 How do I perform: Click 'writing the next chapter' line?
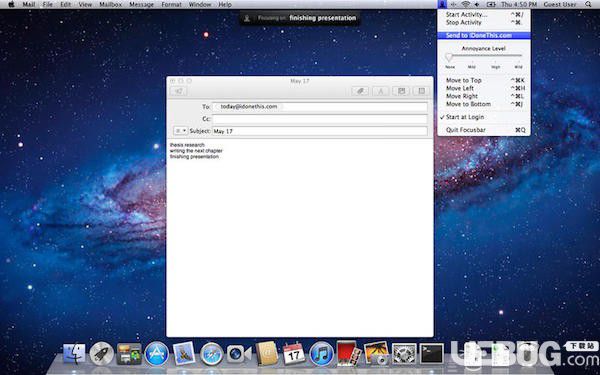click(196, 151)
